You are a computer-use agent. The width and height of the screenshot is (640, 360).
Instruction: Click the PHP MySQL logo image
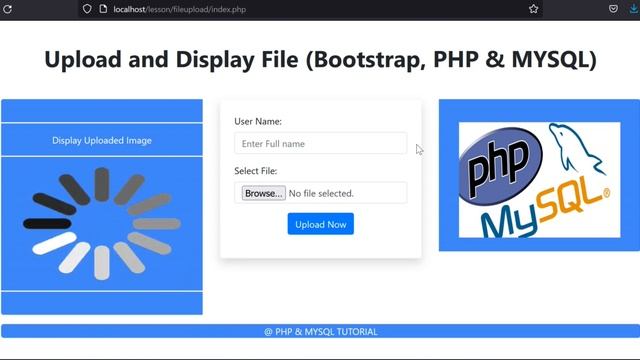[x=539, y=180]
